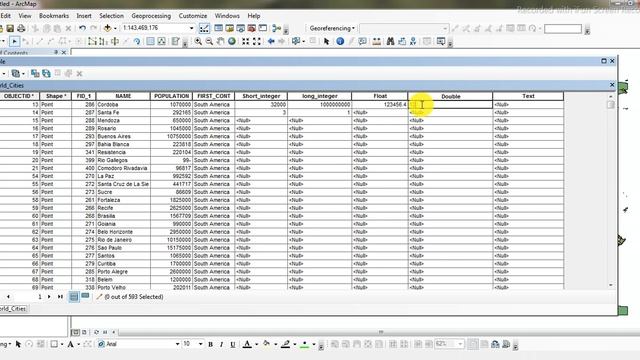Click Fixed Zoom In icon
Screen dimensions: 640x360
click(x=245, y=41)
